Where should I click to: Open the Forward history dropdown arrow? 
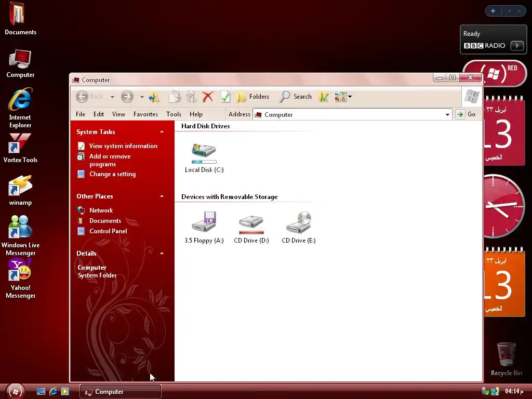142,97
